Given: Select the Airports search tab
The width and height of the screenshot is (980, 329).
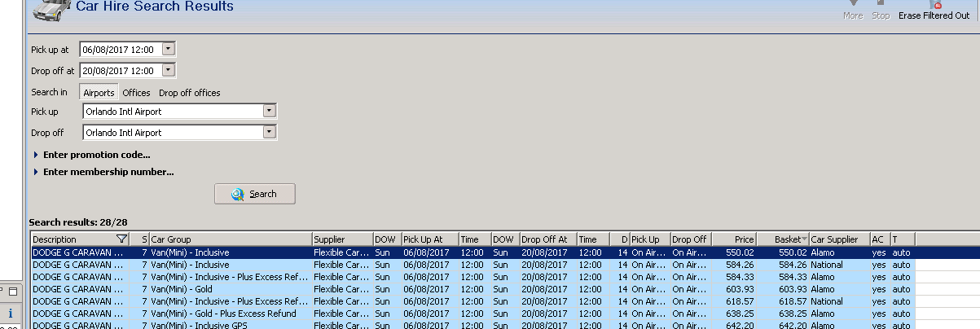Looking at the screenshot, I should coord(99,92).
